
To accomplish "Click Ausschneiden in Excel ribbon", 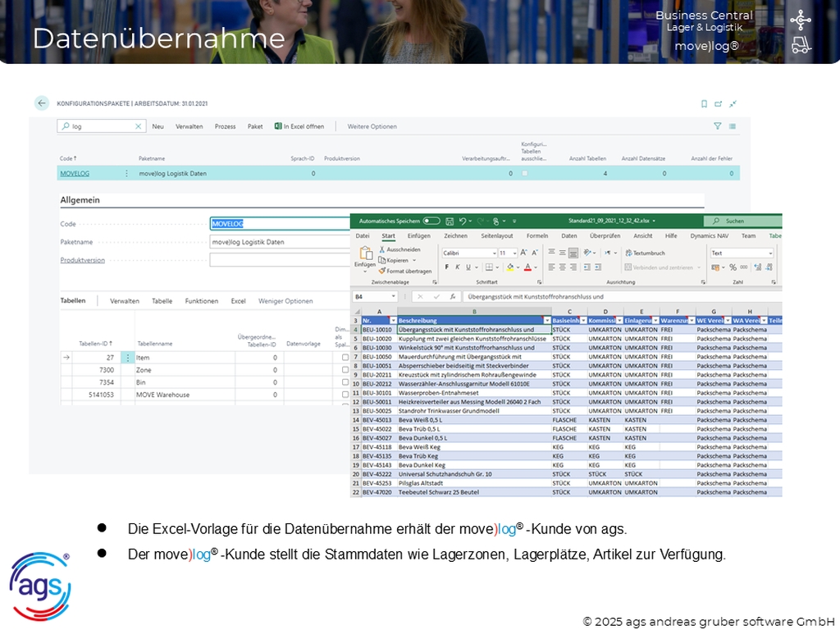I will click(x=399, y=249).
